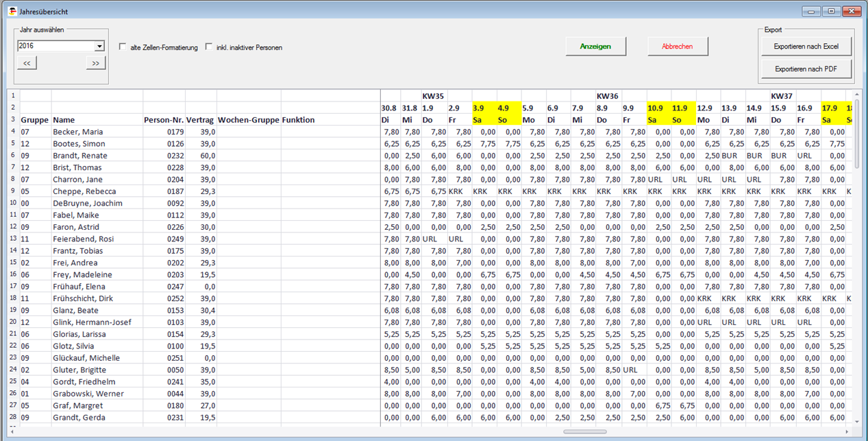Click person number 0179 cell
The image size is (868, 441).
tap(164, 132)
